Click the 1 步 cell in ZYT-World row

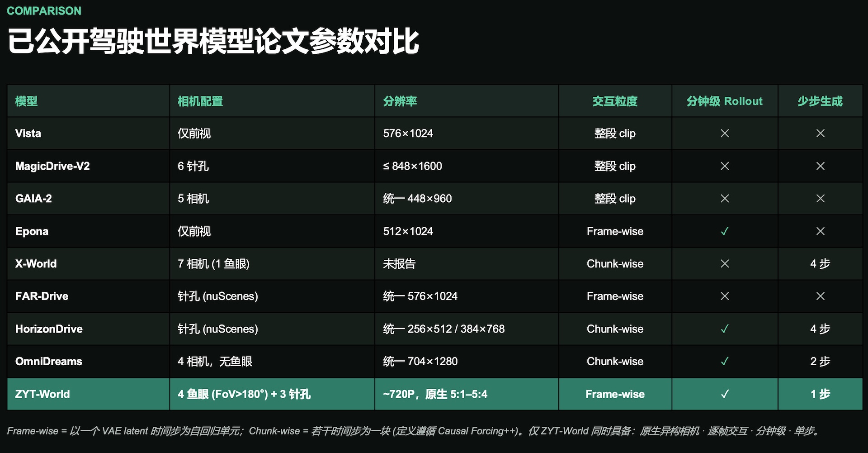point(820,394)
